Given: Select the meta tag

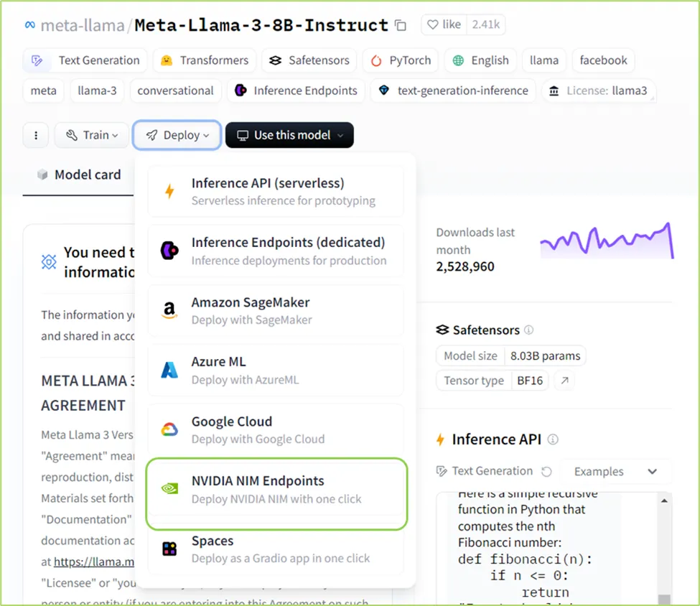Looking at the screenshot, I should (43, 90).
